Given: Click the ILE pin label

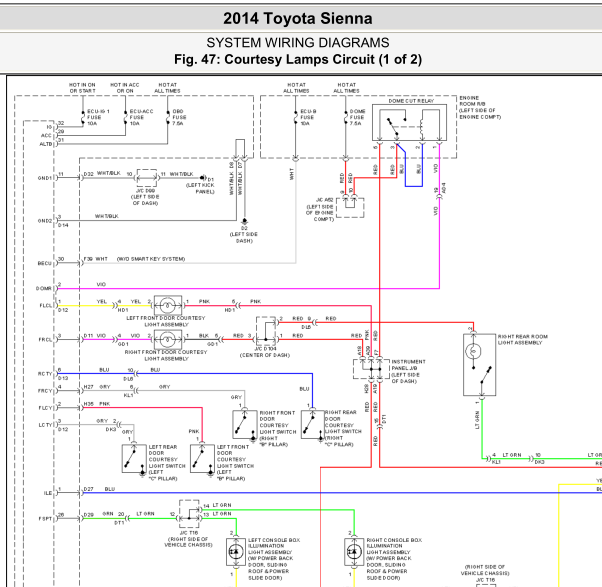Looking at the screenshot, I should (x=48, y=493).
